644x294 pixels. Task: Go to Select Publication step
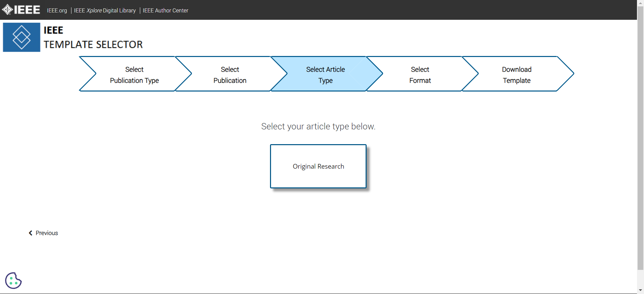tap(230, 75)
